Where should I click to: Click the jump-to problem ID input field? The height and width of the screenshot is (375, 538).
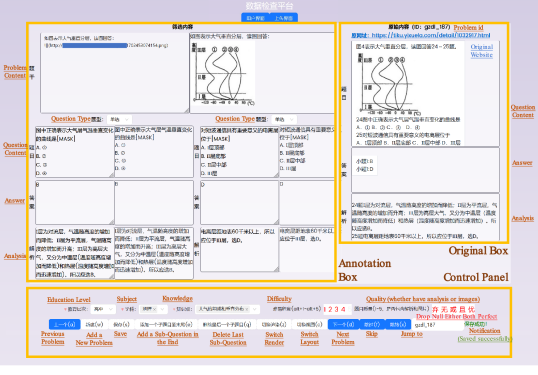437,325
